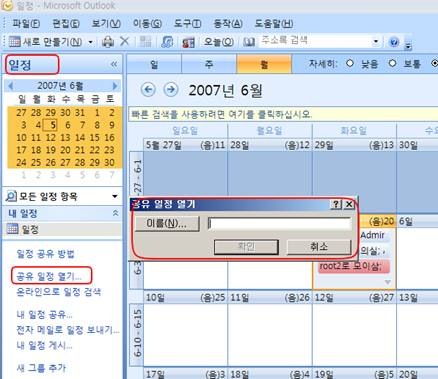Image resolution: width=438 pixels, height=379 pixels.
Task: Select date 13 in the mini calendar
Action: 65,137
